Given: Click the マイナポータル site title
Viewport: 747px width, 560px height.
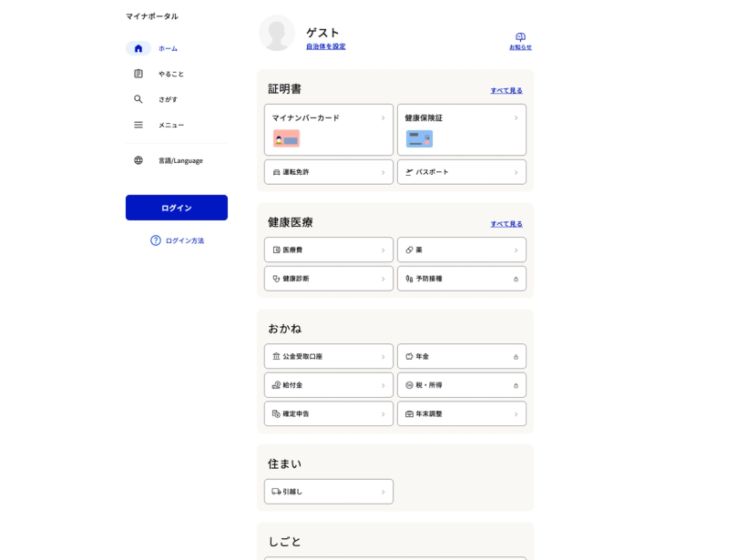Looking at the screenshot, I should (152, 16).
